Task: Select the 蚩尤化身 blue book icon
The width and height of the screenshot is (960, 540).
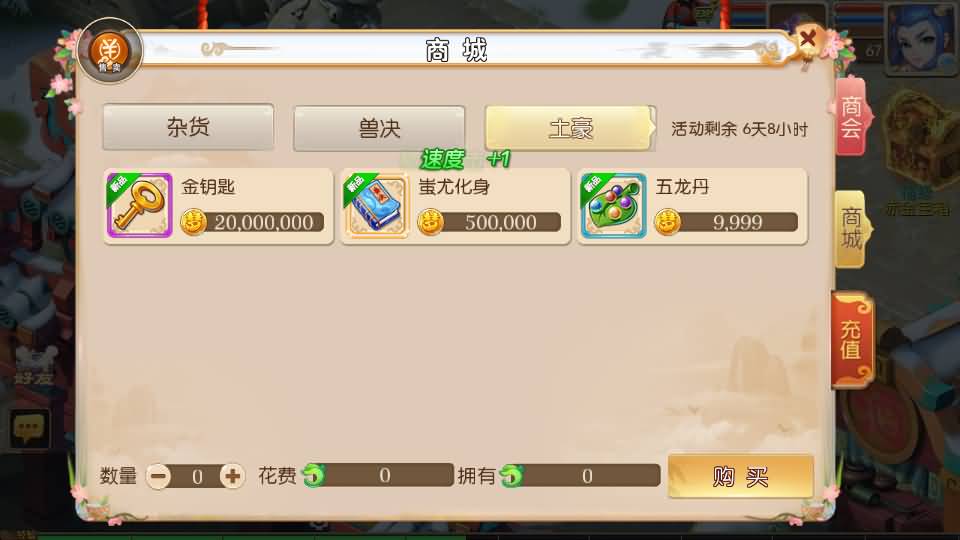Action: coord(377,205)
